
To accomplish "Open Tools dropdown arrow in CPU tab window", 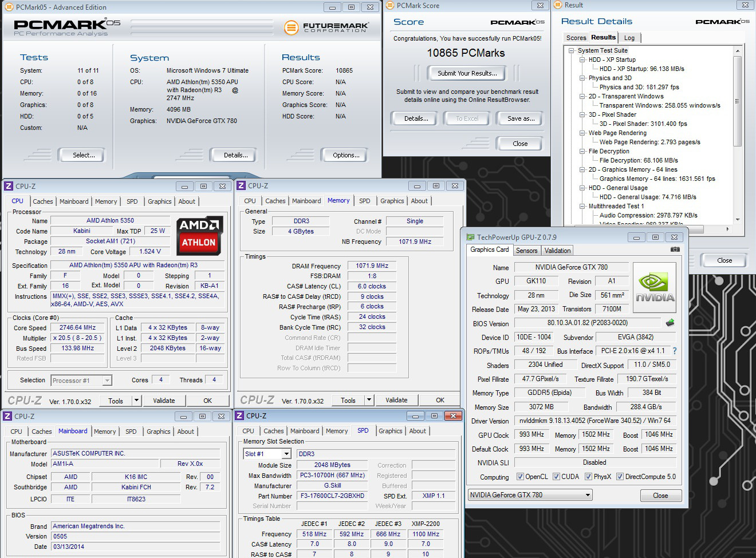I will click(x=137, y=401).
